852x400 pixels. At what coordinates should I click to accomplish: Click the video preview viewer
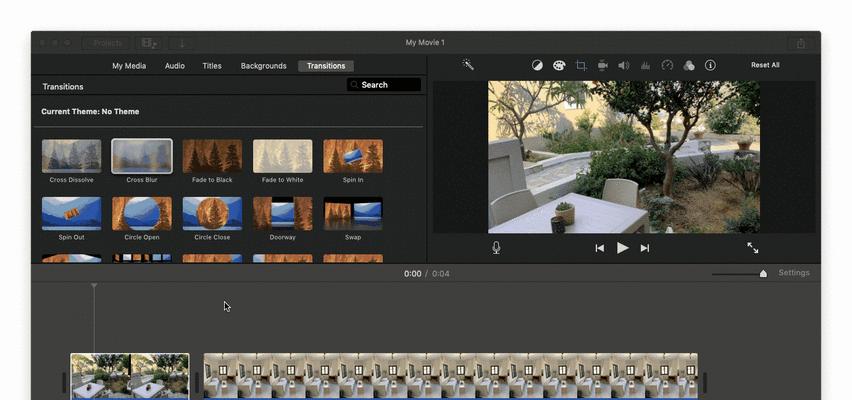point(624,157)
